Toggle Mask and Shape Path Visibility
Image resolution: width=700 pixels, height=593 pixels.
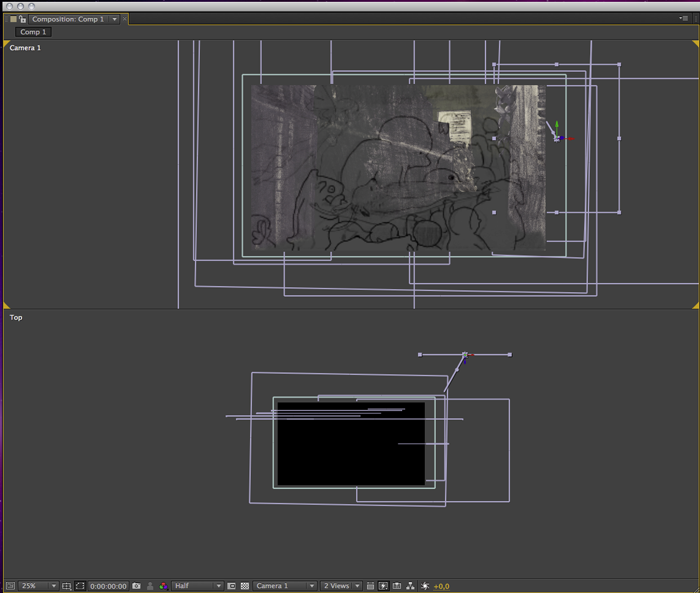pyautogui.click(x=80, y=586)
